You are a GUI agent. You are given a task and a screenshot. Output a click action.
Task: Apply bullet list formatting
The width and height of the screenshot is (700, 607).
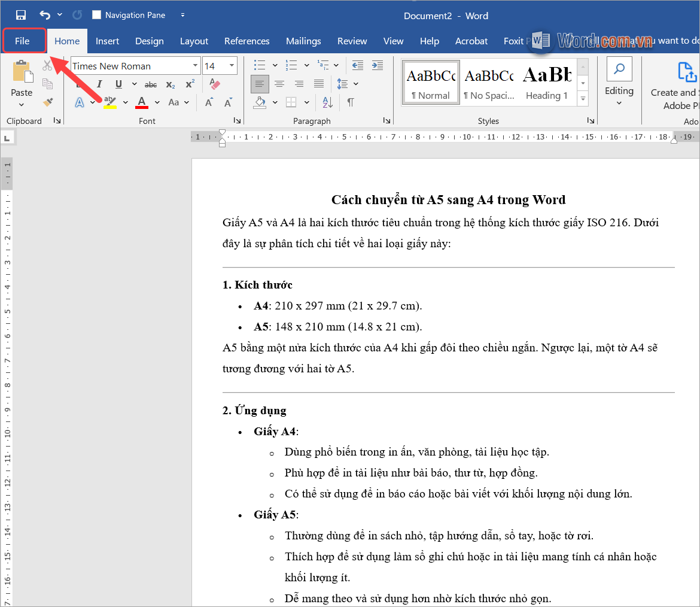tap(260, 65)
